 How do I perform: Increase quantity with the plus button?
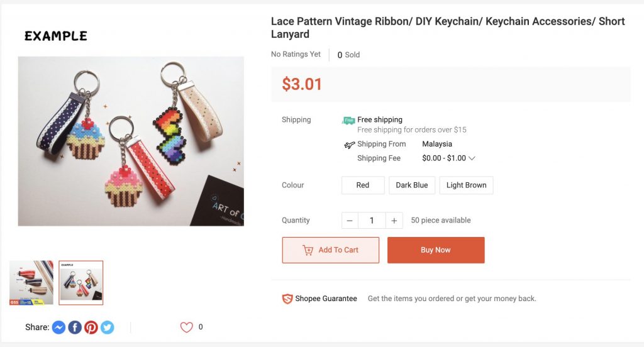tap(394, 221)
